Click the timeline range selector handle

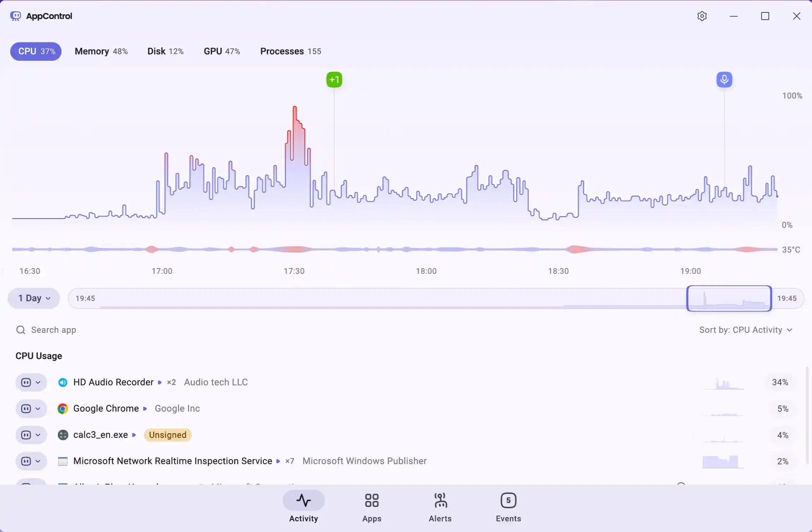(x=729, y=298)
